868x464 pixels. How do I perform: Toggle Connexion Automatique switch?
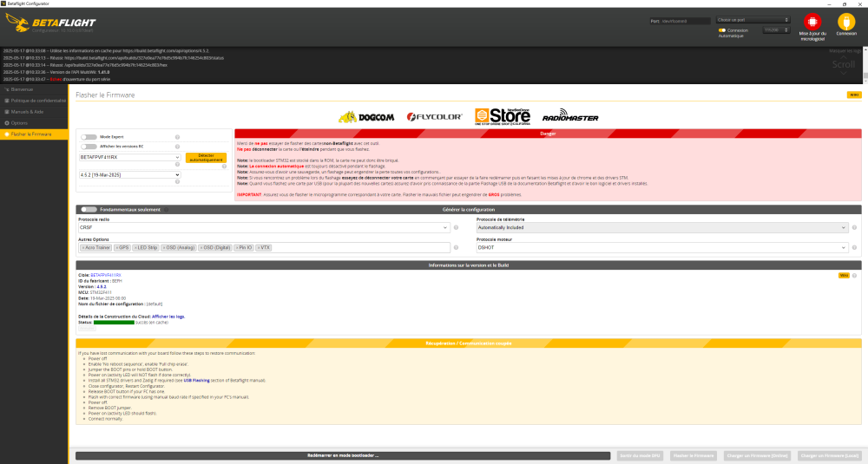pyautogui.click(x=722, y=30)
